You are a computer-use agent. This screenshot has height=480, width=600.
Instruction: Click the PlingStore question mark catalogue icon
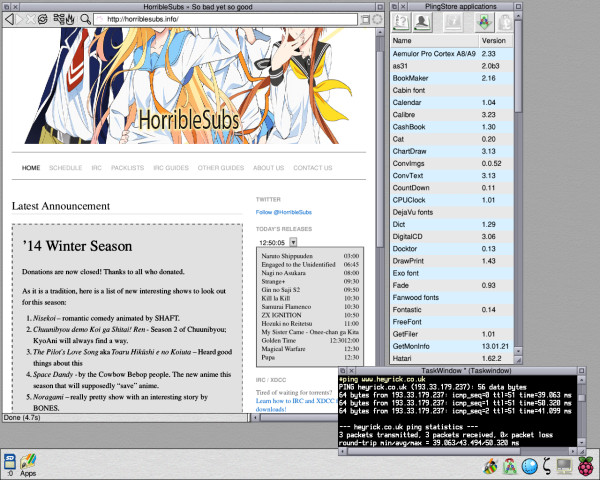coord(400,22)
